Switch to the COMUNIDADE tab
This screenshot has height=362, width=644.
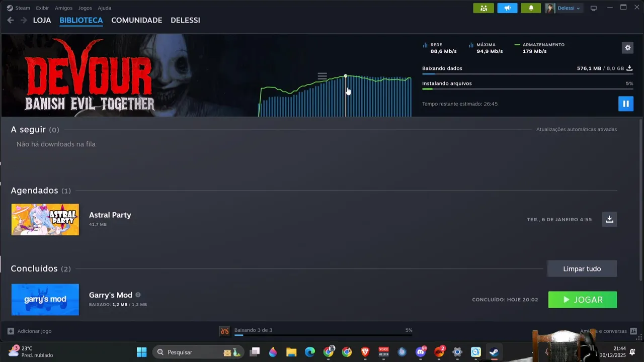(136, 20)
